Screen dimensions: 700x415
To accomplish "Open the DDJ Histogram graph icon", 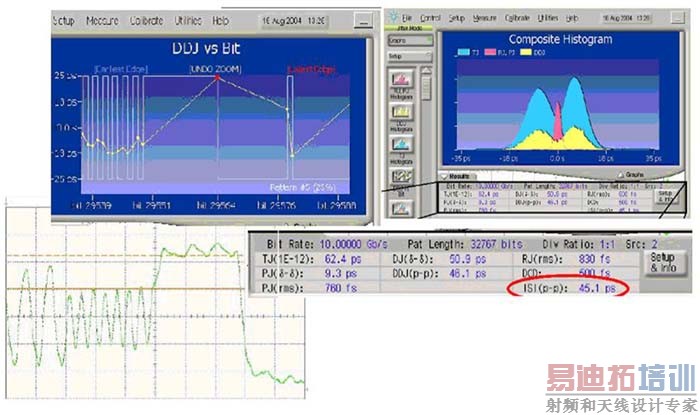I will [x=401, y=112].
